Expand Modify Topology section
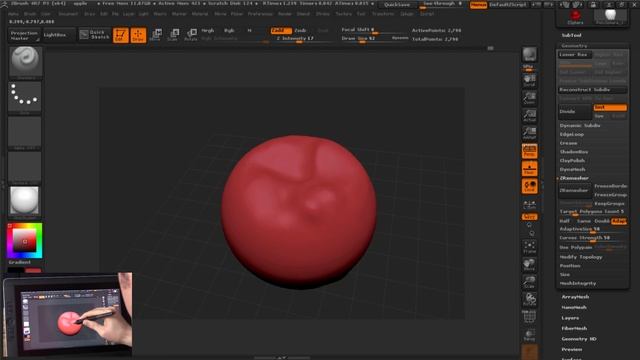This screenshot has height=360, width=640. pos(581,257)
